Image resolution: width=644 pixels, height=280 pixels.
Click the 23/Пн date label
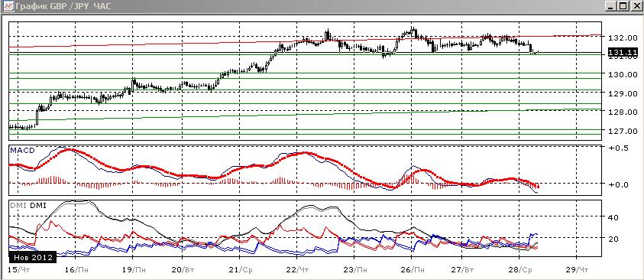tap(354, 270)
